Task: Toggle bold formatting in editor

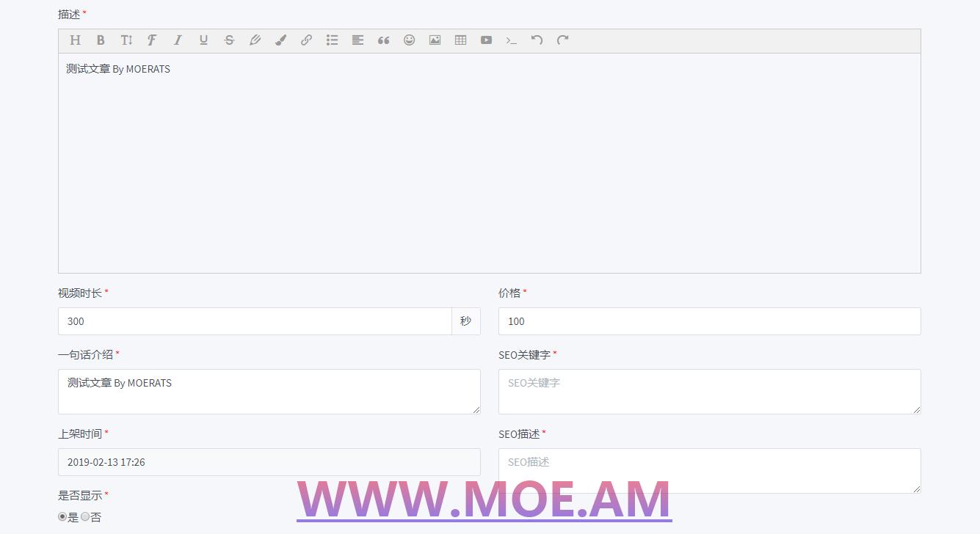Action: [101, 40]
